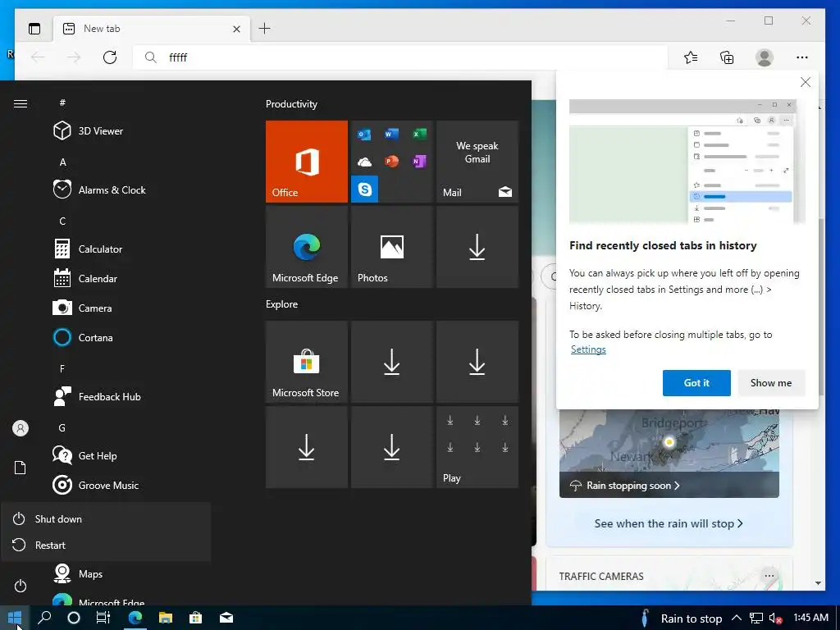
Task: Open the Play folder tile
Action: [x=477, y=447]
